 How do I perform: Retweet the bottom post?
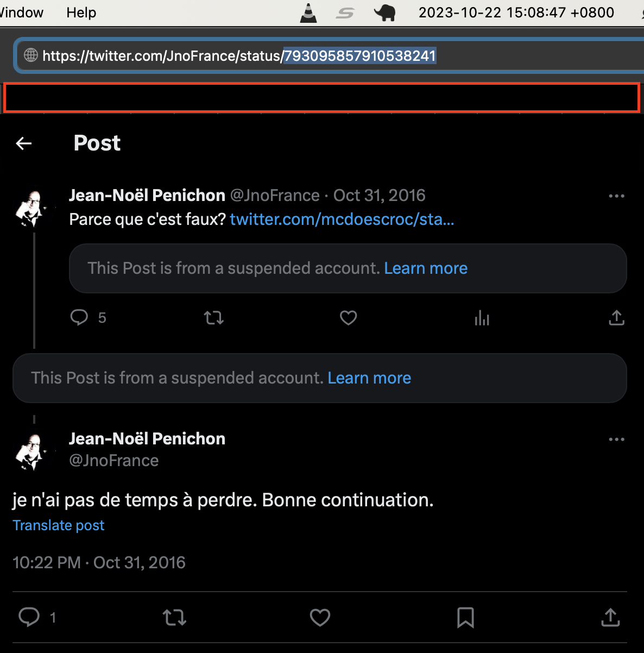click(x=174, y=618)
